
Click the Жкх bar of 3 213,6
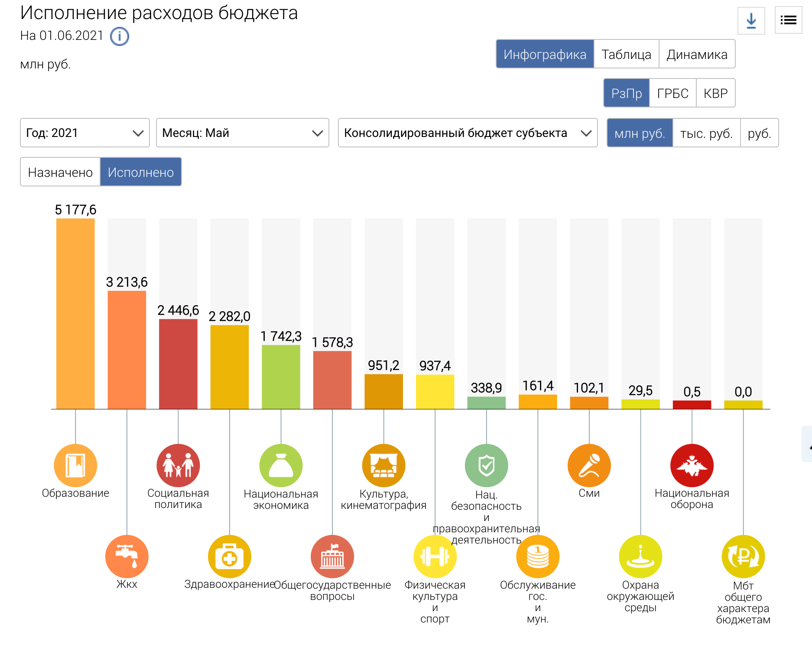[127, 350]
